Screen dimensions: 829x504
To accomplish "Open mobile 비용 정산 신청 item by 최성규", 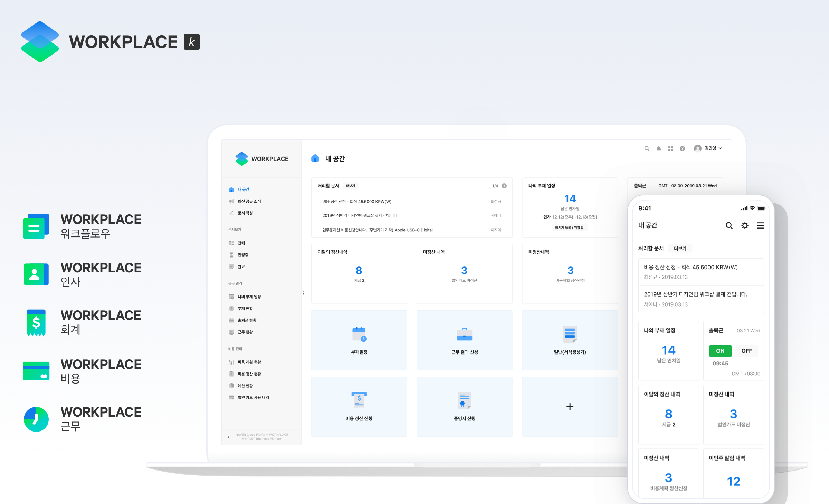I will 701,272.
